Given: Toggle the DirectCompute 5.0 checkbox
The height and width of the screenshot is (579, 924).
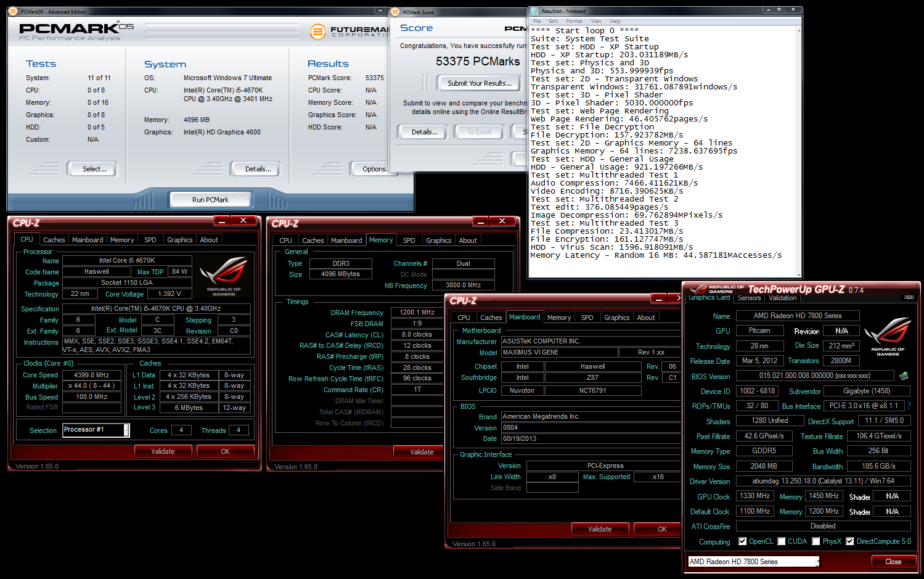Looking at the screenshot, I should coord(849,541).
